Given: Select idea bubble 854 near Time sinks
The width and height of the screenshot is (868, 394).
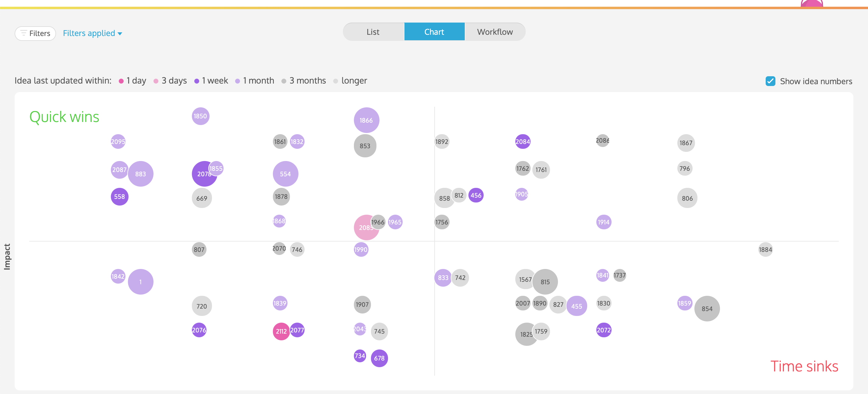Looking at the screenshot, I should [x=707, y=308].
